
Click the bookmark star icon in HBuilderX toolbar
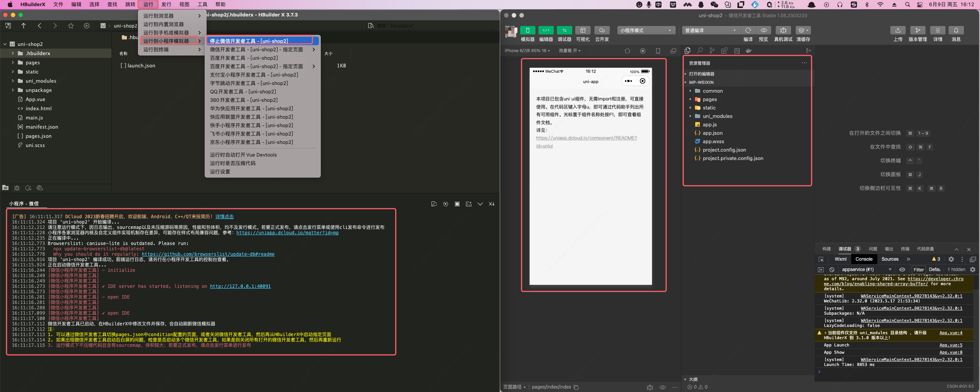point(71,26)
